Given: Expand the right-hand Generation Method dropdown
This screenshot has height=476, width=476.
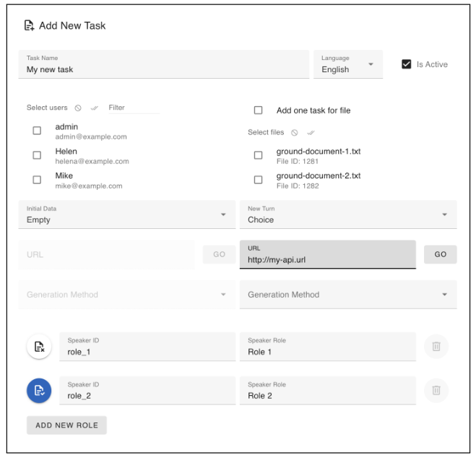Looking at the screenshot, I should tap(347, 295).
